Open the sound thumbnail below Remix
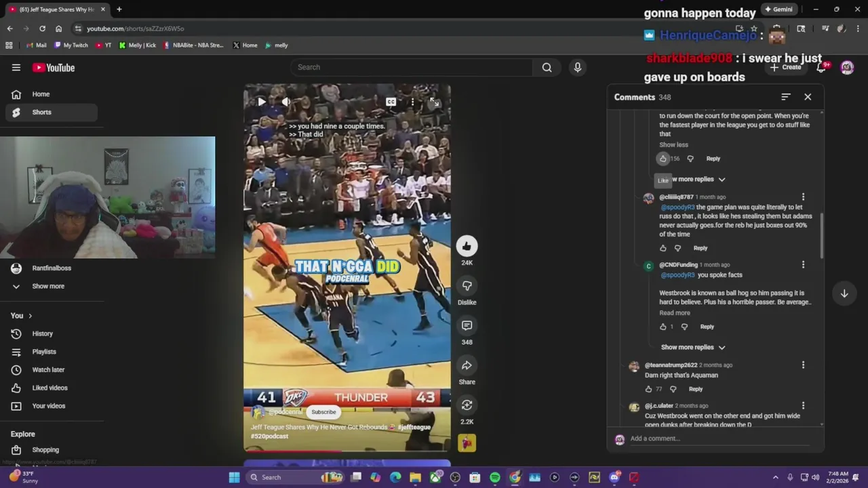Viewport: 868px width, 488px height. 467,443
